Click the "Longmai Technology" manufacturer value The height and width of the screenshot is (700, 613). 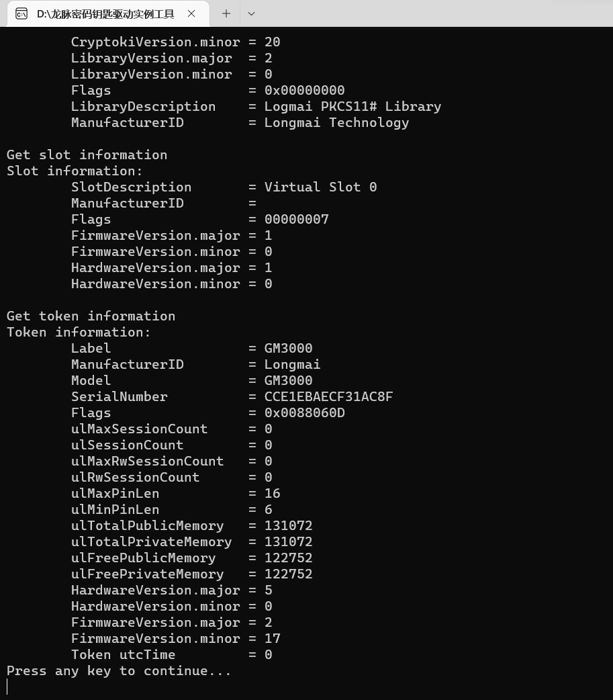(x=336, y=123)
